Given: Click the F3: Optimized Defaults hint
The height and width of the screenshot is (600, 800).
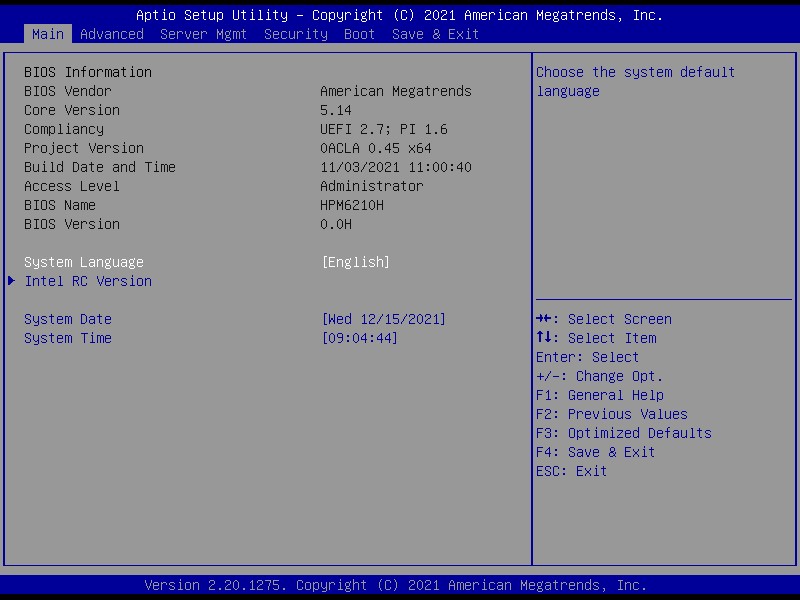Looking at the screenshot, I should click(623, 433).
